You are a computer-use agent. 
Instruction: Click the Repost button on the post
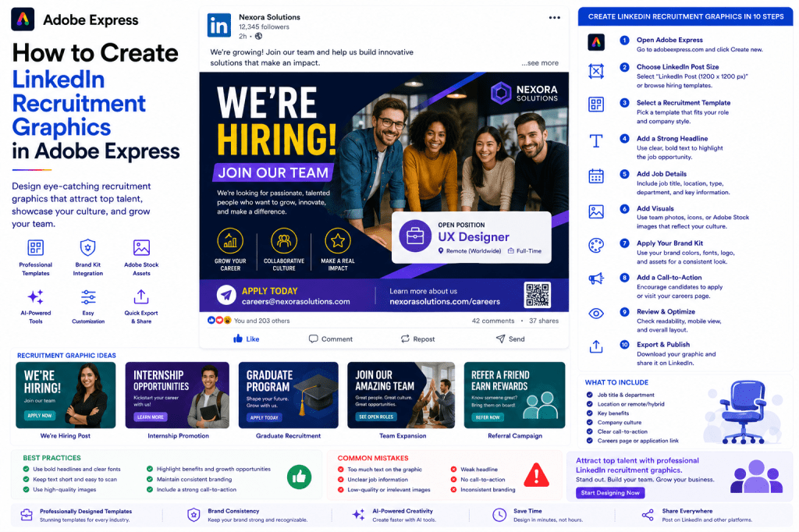[417, 339]
